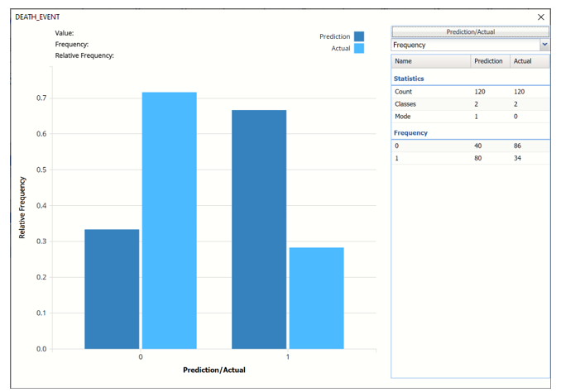This screenshot has height=392, width=561.
Task: Open the Frequency dropdown list
Action: [x=544, y=45]
